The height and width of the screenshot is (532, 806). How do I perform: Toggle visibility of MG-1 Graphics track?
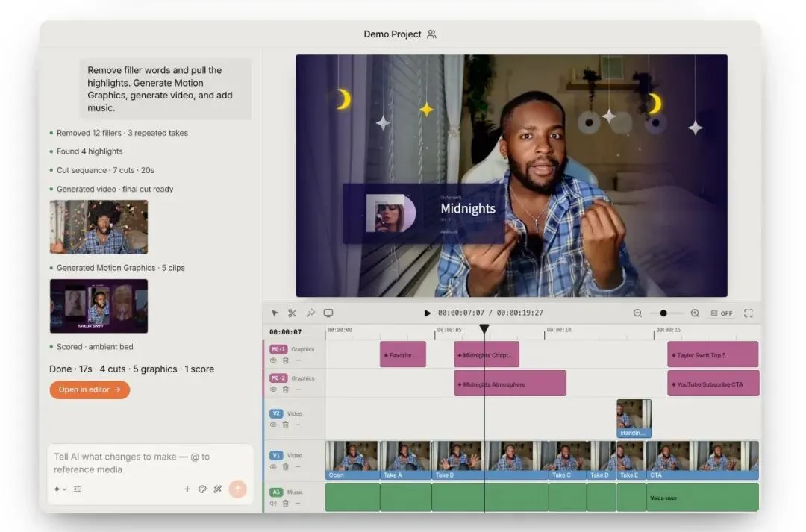[273, 360]
